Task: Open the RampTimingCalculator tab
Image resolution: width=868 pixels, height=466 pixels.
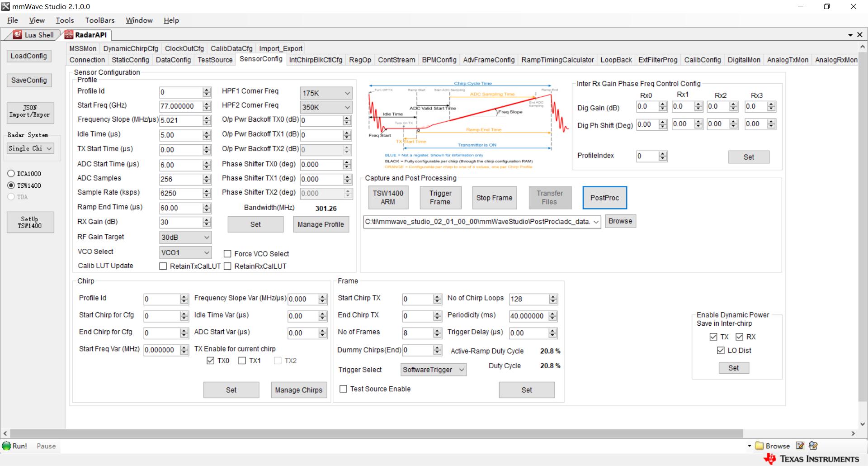Action: [x=557, y=60]
